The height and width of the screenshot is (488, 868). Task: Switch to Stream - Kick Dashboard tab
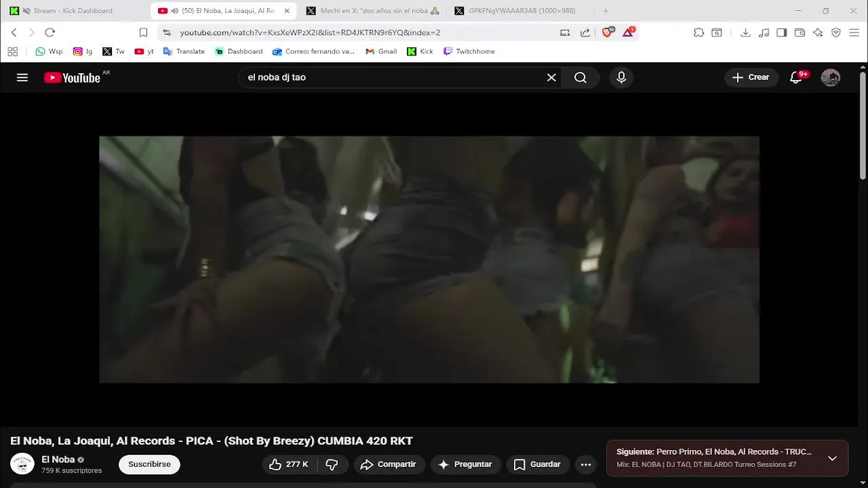(x=73, y=11)
